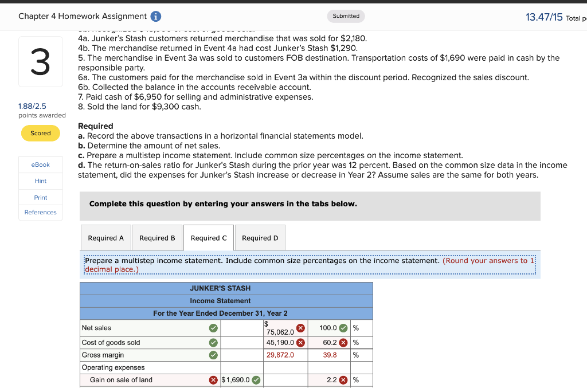587x392 pixels.
Task: Open the Required A tab
Action: point(106,238)
